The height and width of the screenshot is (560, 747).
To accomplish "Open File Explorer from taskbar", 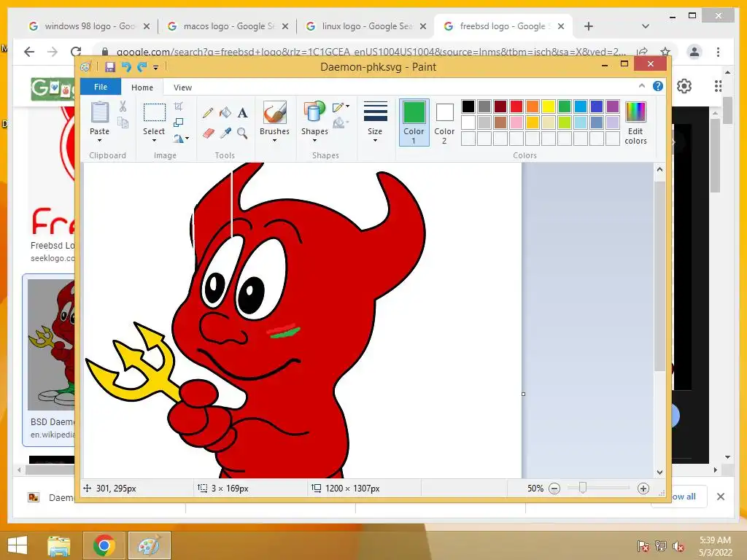I will pos(58,545).
